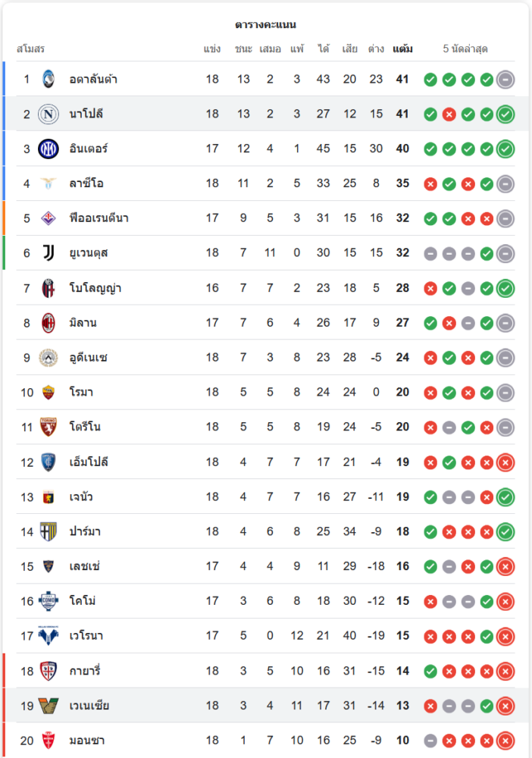Click the Milan club crest icon

pyautogui.click(x=49, y=323)
